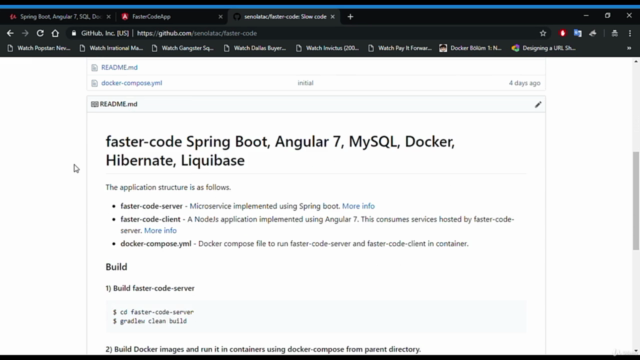Click the extension icon beside the translate icon

point(593,33)
